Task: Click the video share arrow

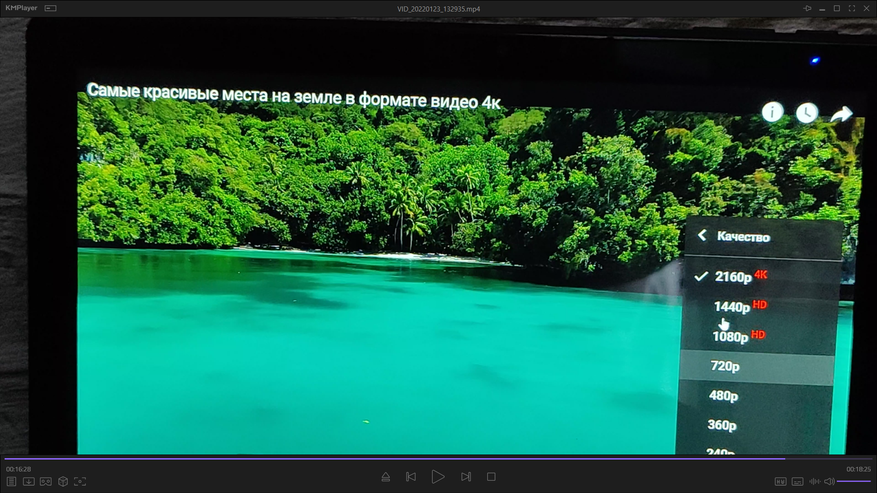Action: (841, 114)
